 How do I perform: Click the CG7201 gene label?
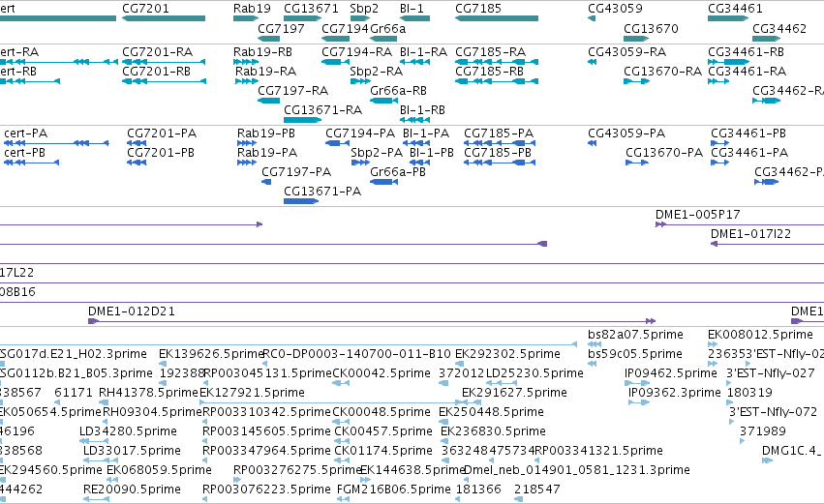point(145,9)
